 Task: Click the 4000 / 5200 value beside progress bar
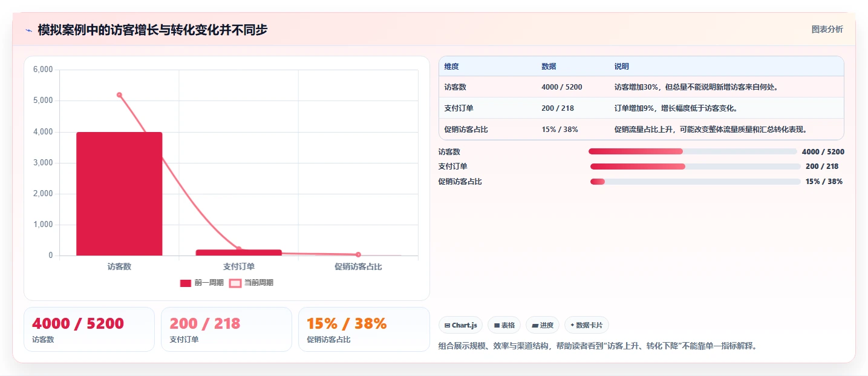[823, 152]
